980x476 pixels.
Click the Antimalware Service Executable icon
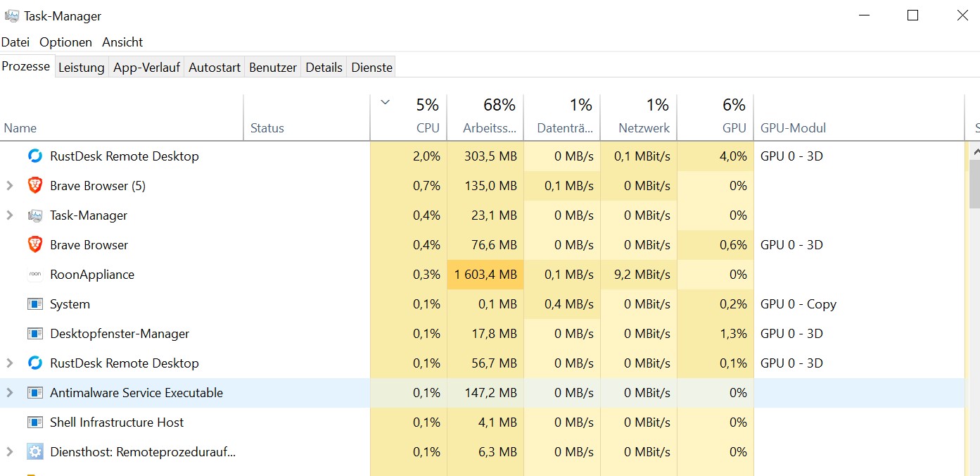click(x=34, y=393)
